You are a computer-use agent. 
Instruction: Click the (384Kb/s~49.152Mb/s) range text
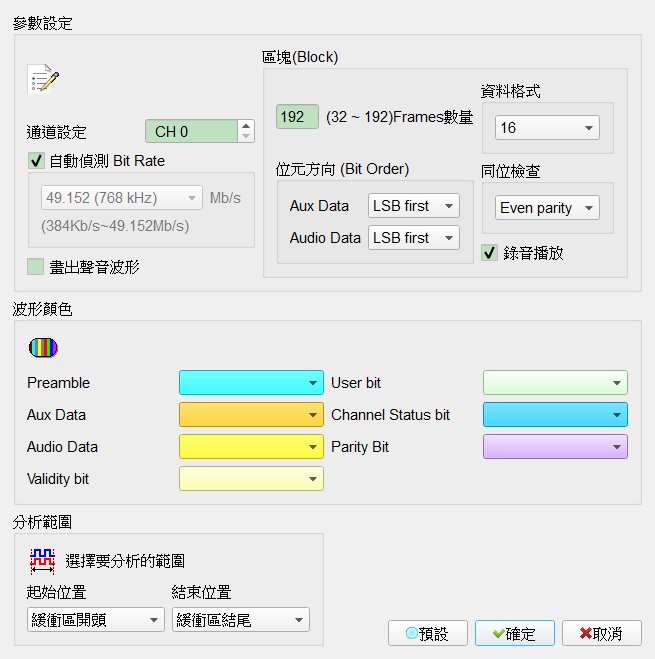pos(115,226)
